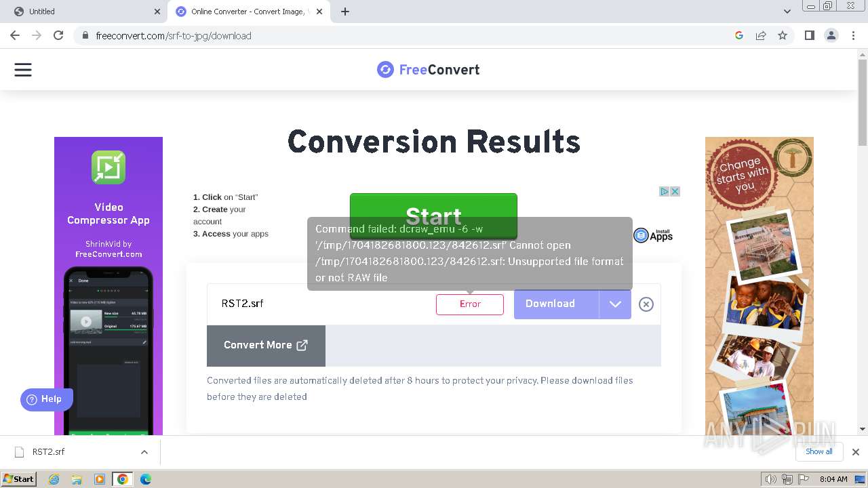Open media player taskbar icon
868x488 pixels.
(x=100, y=479)
